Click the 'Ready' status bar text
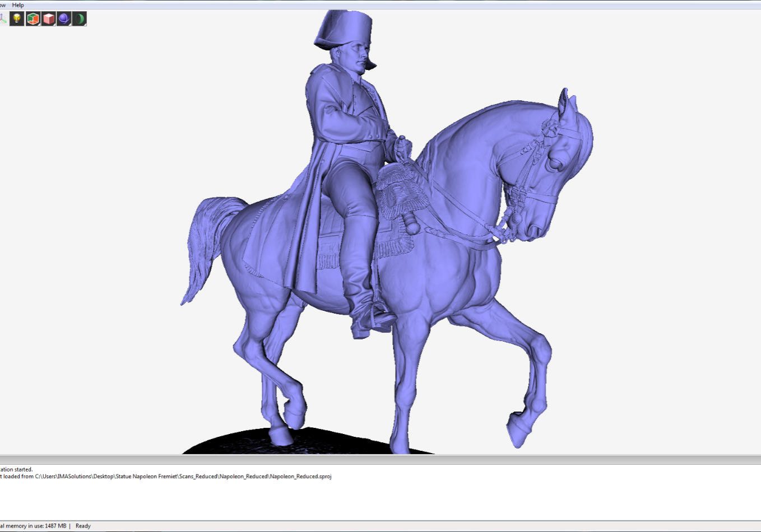Image resolution: width=761 pixels, height=532 pixels. coord(83,526)
